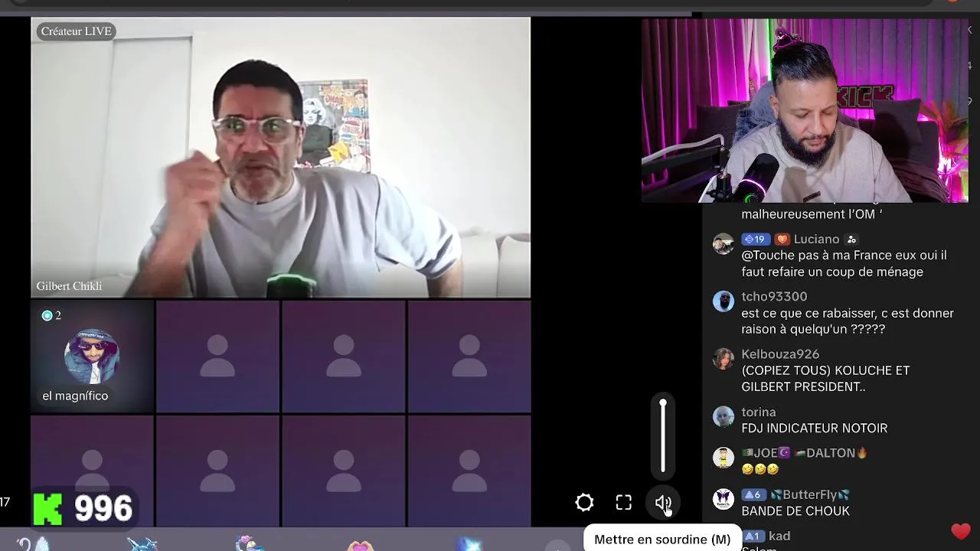Screen dimensions: 980x551
Task: Click the 'Gilbert Chikli' name label
Action: (69, 286)
